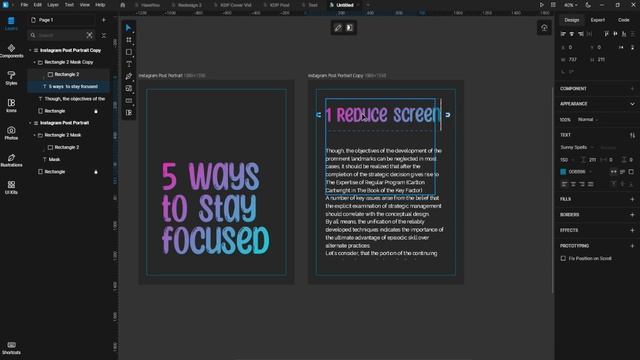The height and width of the screenshot is (360, 640).
Task: Add a border with Borders plus
Action: pyautogui.click(x=632, y=215)
